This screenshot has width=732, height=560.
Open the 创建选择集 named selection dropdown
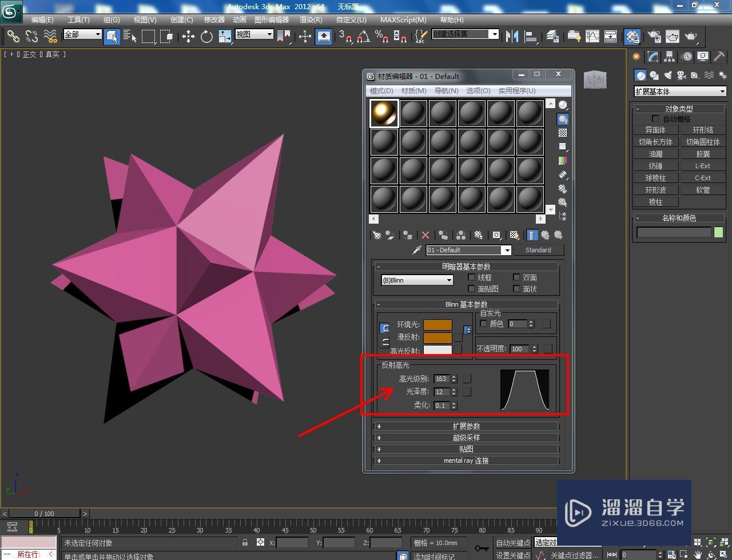[x=465, y=34]
